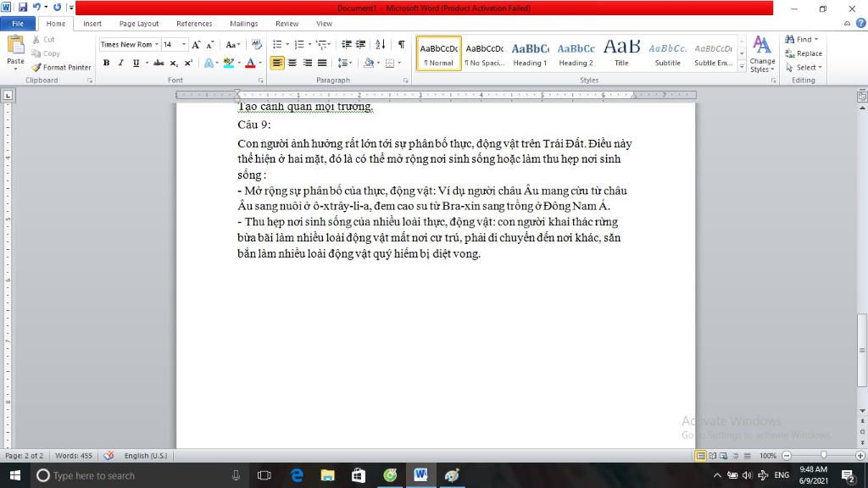This screenshot has height=488, width=868.
Task: Apply strikethrough formatting
Action: tap(159, 63)
